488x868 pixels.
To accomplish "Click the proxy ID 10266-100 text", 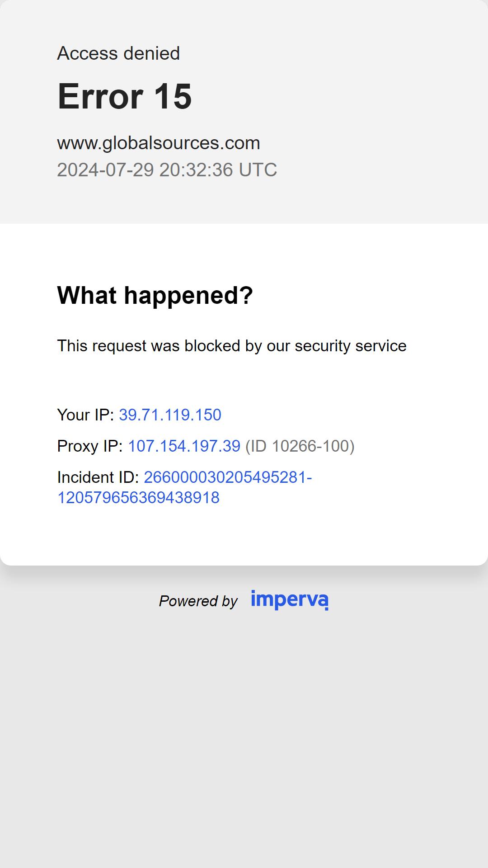I will tap(300, 446).
